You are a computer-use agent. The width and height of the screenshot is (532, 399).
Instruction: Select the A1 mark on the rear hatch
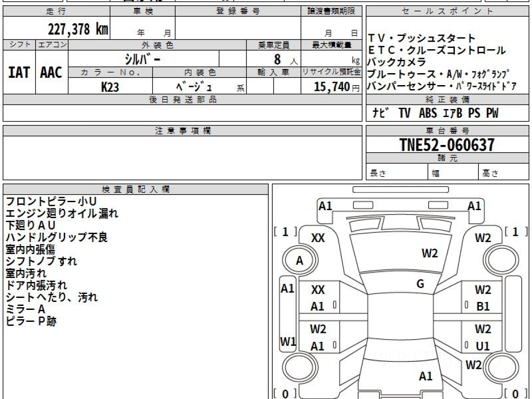click(x=426, y=376)
